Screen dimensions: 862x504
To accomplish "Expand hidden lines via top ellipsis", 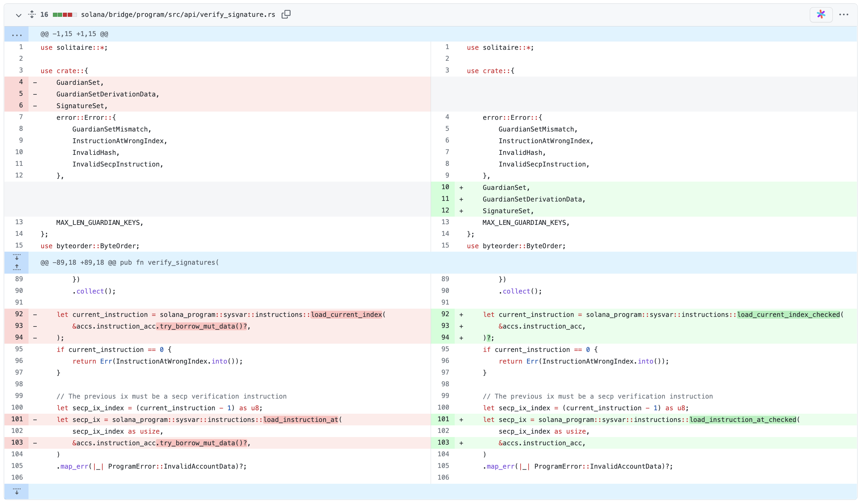I will [16, 34].
